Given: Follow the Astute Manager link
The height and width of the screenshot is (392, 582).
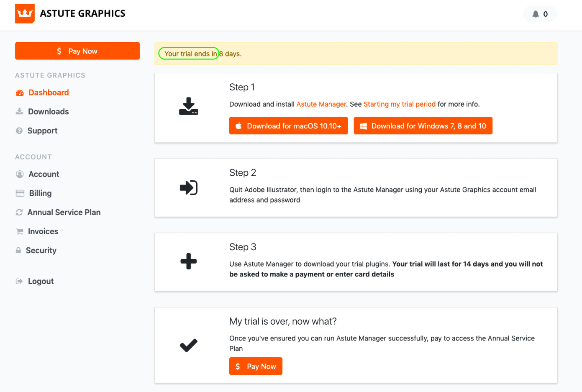Looking at the screenshot, I should pyautogui.click(x=321, y=104).
